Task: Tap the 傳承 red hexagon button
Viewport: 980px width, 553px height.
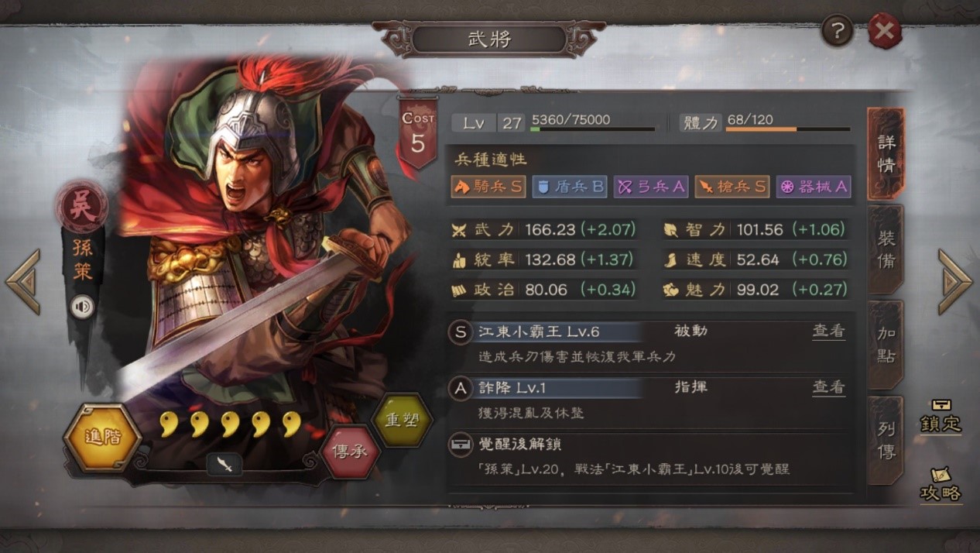Action: (x=350, y=452)
